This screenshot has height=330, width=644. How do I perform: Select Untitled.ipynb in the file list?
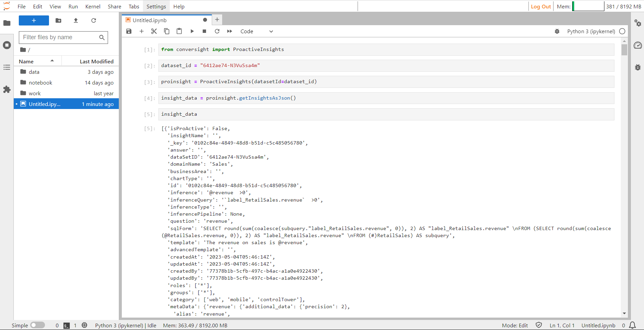[x=66, y=104]
